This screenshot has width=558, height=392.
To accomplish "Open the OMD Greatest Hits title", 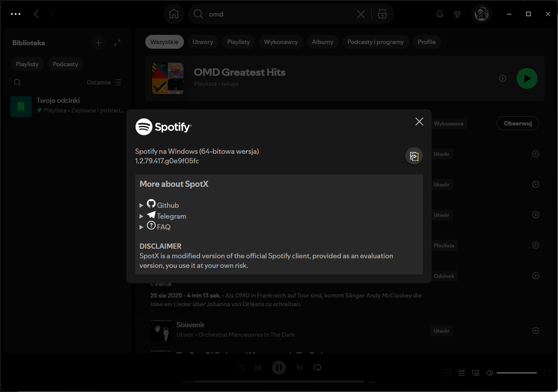I will [x=240, y=72].
